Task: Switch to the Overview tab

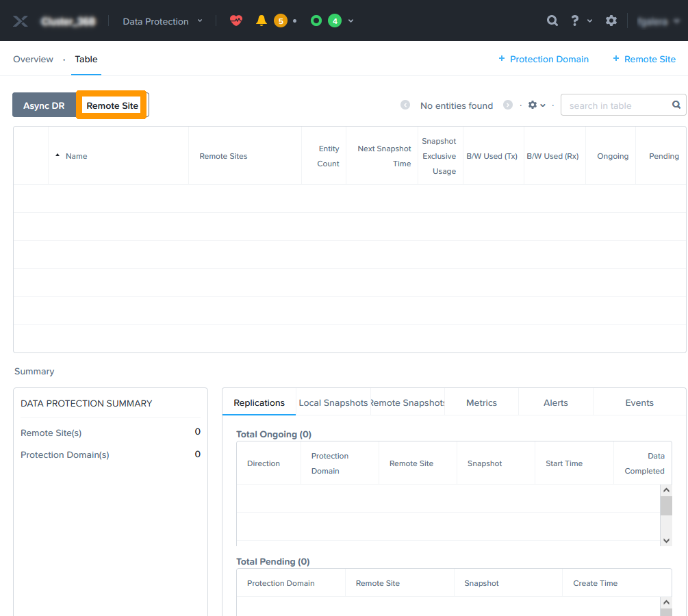Action: [x=33, y=60]
